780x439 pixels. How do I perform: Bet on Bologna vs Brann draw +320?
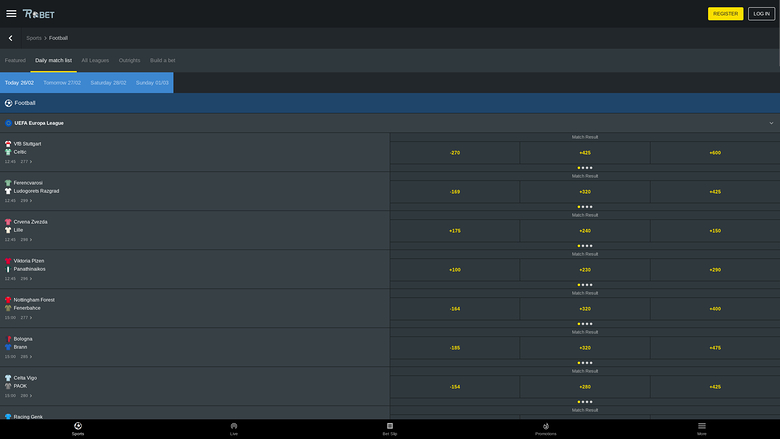(585, 348)
